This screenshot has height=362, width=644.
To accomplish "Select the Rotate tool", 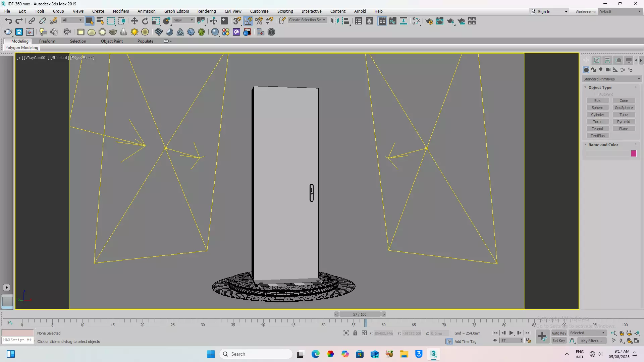I will 145,21.
